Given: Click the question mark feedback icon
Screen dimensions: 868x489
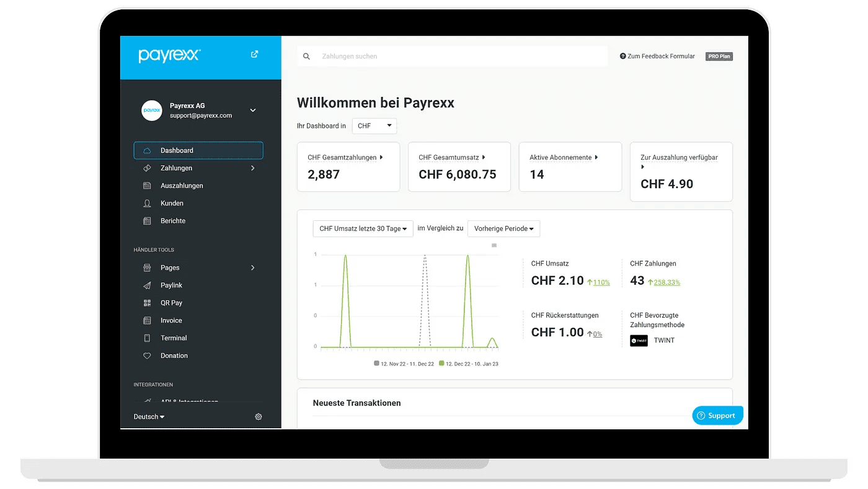Looking at the screenshot, I should [x=622, y=56].
